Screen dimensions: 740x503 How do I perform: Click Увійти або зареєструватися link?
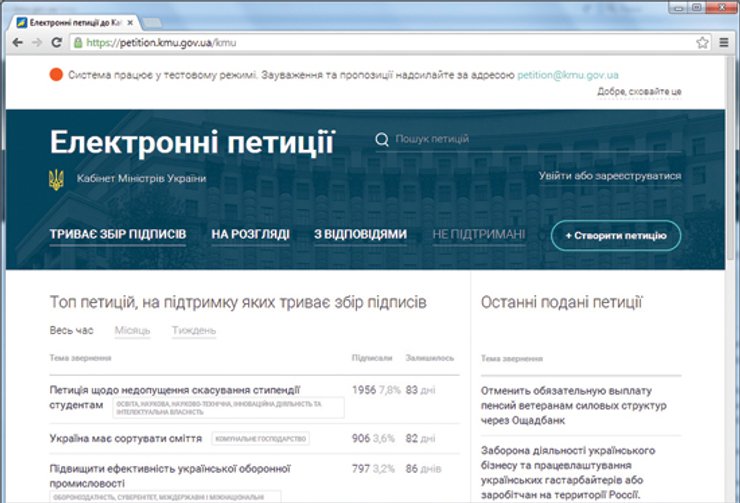click(610, 176)
